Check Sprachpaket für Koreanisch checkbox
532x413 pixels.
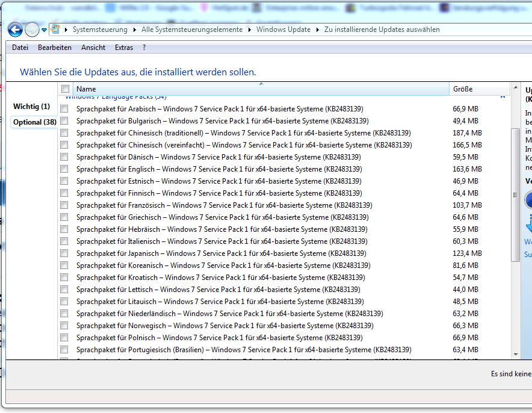pyautogui.click(x=64, y=265)
